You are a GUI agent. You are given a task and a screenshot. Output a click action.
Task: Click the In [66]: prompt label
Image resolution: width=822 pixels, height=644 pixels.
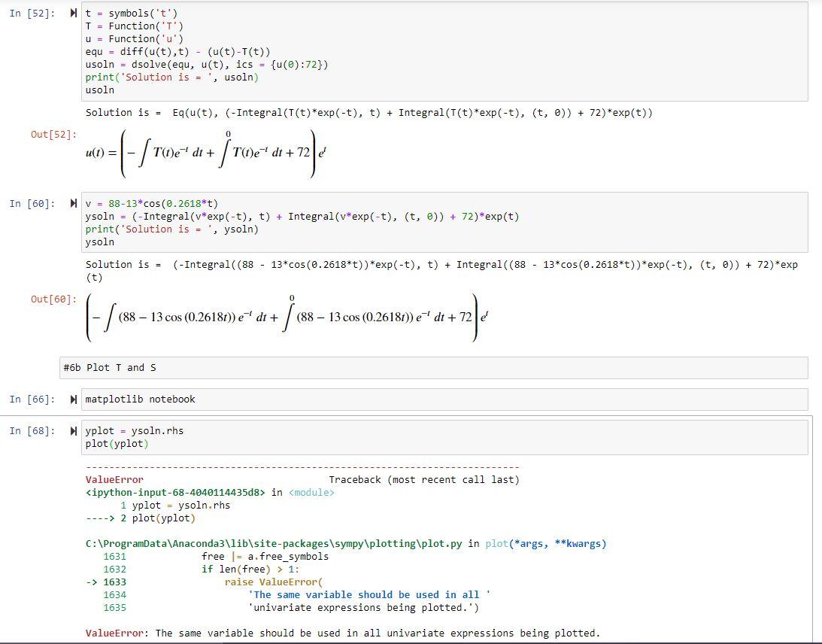32,399
